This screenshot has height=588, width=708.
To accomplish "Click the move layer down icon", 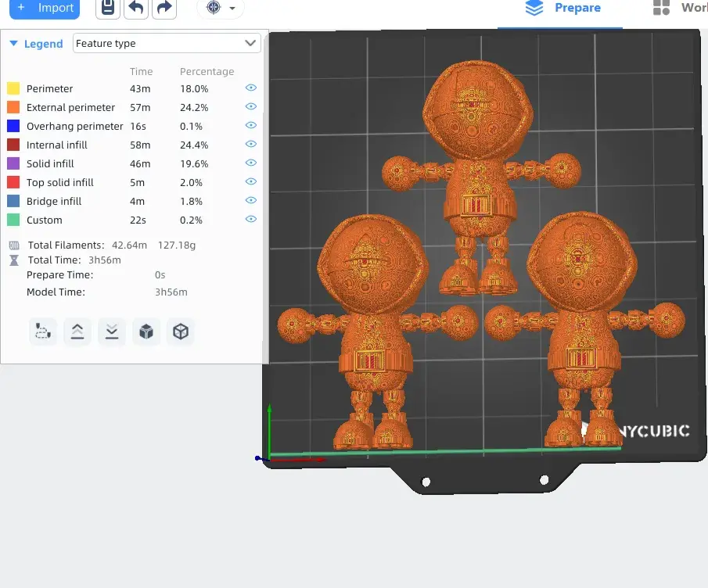I will [x=112, y=332].
